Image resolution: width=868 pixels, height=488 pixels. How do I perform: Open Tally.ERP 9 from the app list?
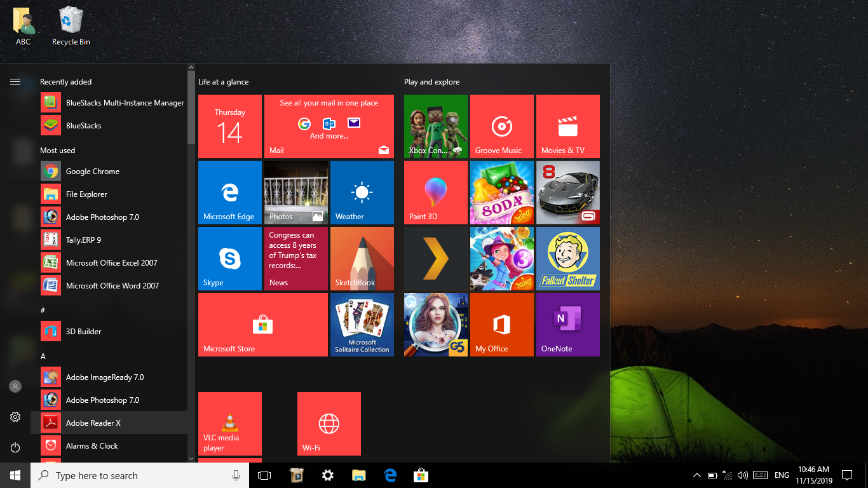[x=109, y=240]
